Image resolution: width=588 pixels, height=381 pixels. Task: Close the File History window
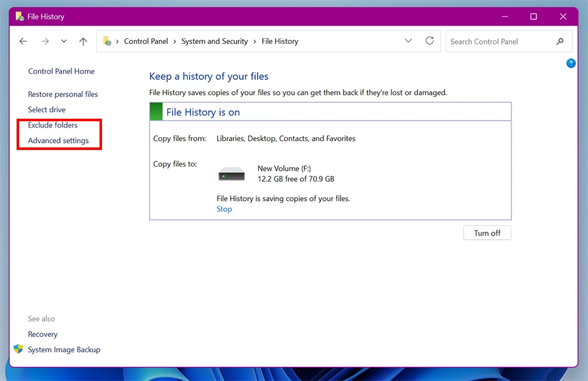tap(563, 17)
